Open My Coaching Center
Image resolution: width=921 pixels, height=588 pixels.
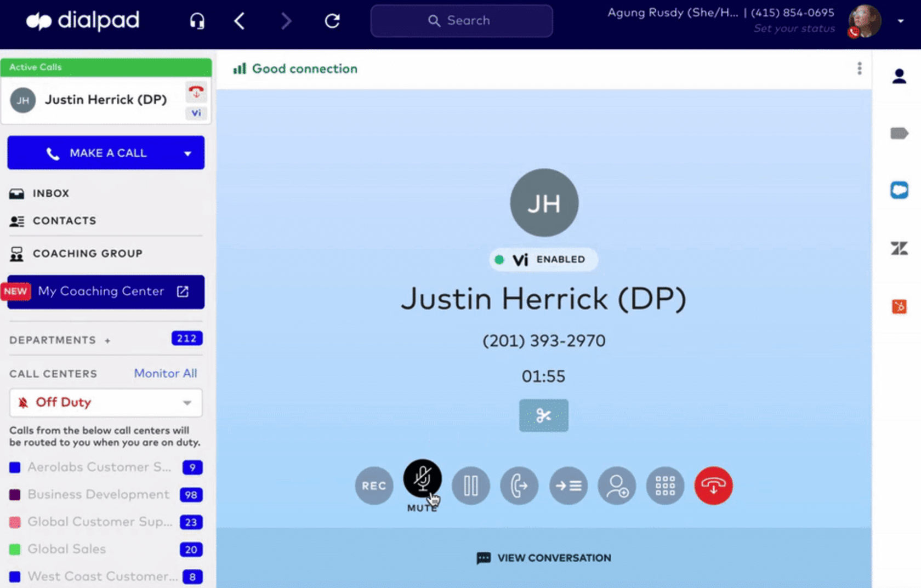click(106, 292)
